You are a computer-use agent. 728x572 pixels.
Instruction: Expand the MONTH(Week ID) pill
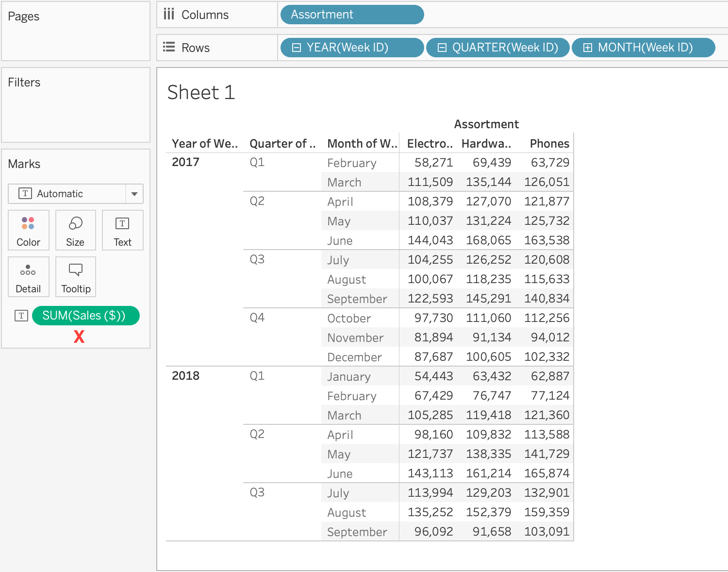pyautogui.click(x=588, y=47)
